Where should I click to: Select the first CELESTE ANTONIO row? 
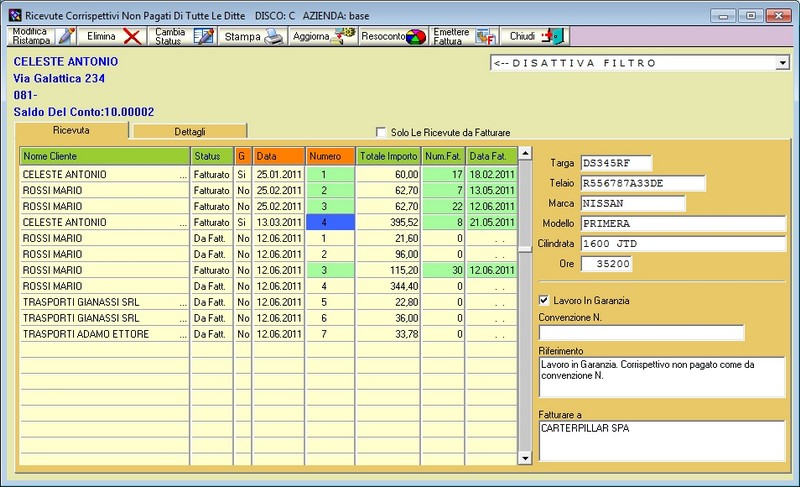point(268,174)
